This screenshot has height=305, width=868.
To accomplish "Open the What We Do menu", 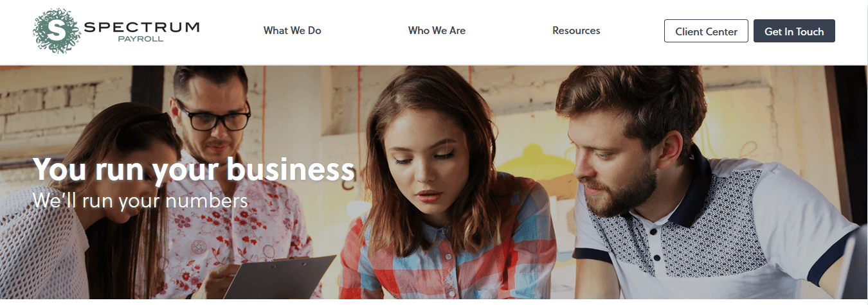I will click(293, 30).
